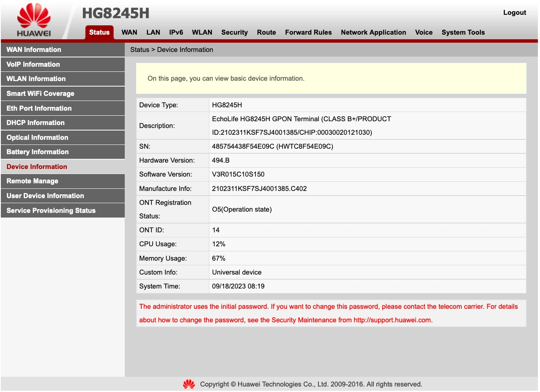Open the Network Application tab

373,33
